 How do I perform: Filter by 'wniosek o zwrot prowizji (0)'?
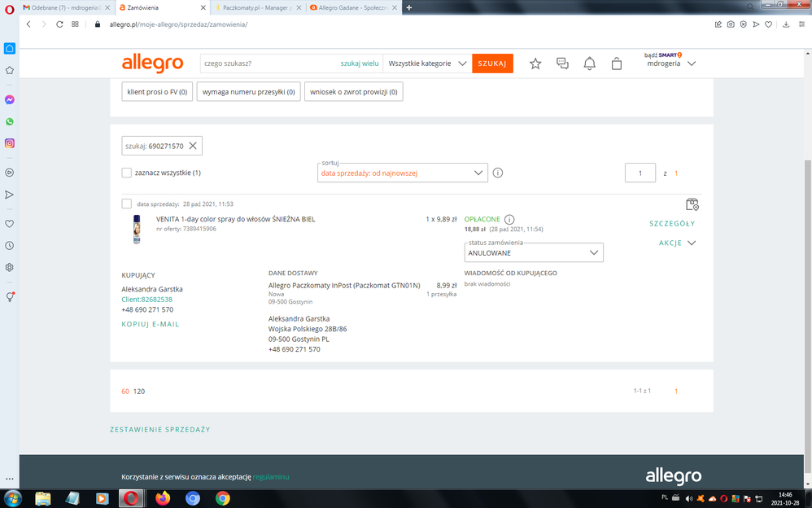tap(354, 92)
